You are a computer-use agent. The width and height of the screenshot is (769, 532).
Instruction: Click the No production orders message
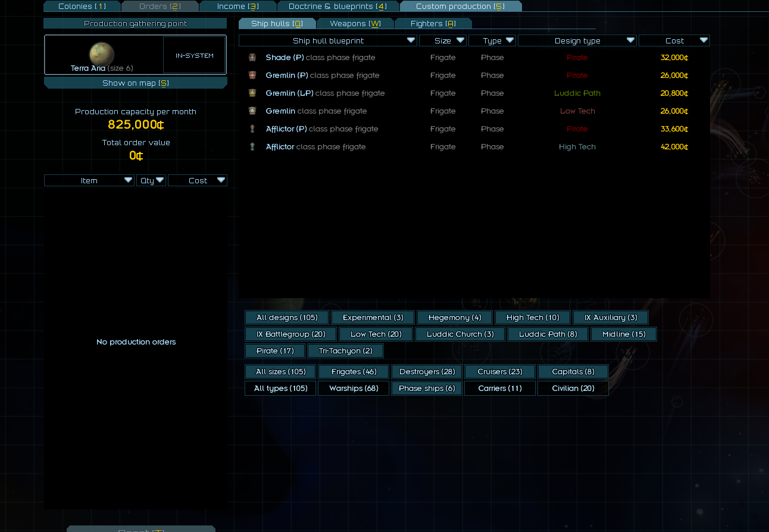136,342
